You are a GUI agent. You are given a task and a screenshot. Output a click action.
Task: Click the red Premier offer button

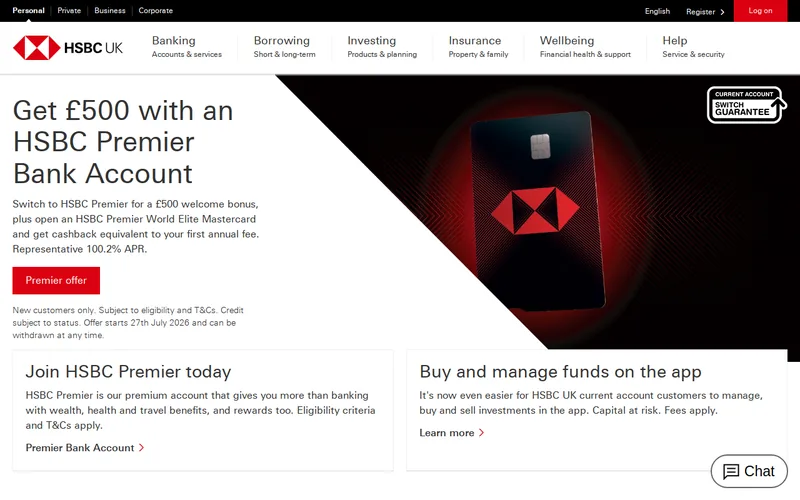(56, 280)
